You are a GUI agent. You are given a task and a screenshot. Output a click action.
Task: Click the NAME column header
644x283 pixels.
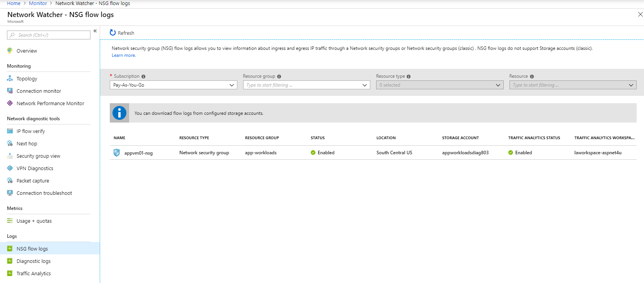pos(119,138)
